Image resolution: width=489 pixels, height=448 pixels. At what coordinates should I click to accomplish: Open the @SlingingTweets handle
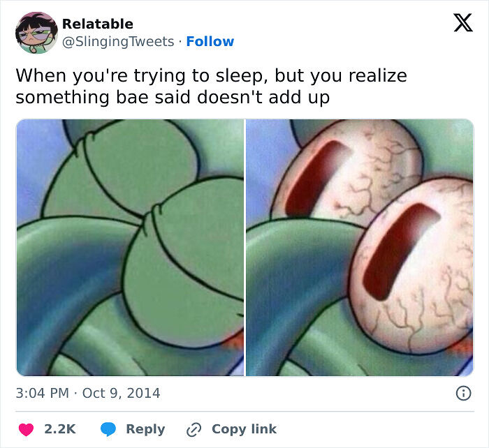[118, 42]
